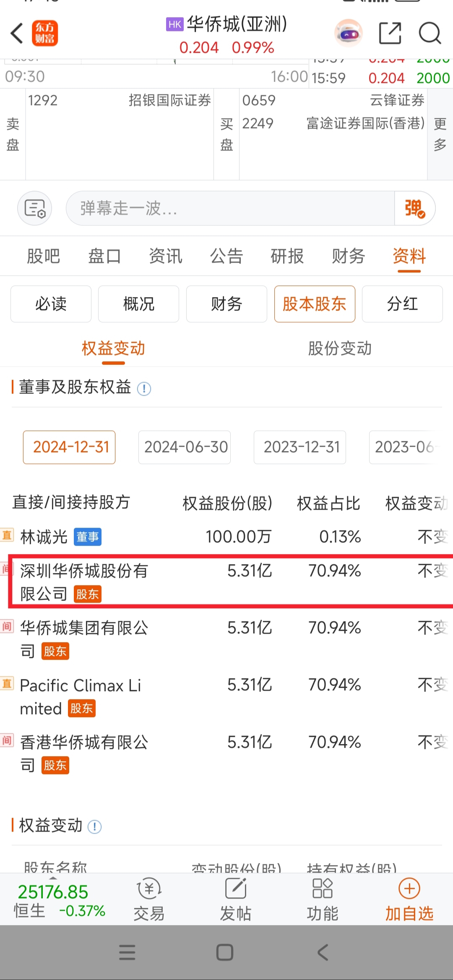
Task: Switch to 股份变动 sub-tab
Action: point(340,348)
